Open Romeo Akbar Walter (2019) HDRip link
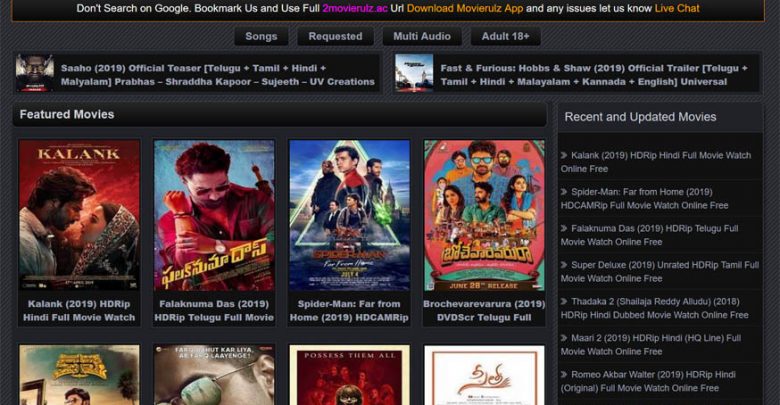Image resolution: width=780 pixels, height=405 pixels. [x=648, y=381]
